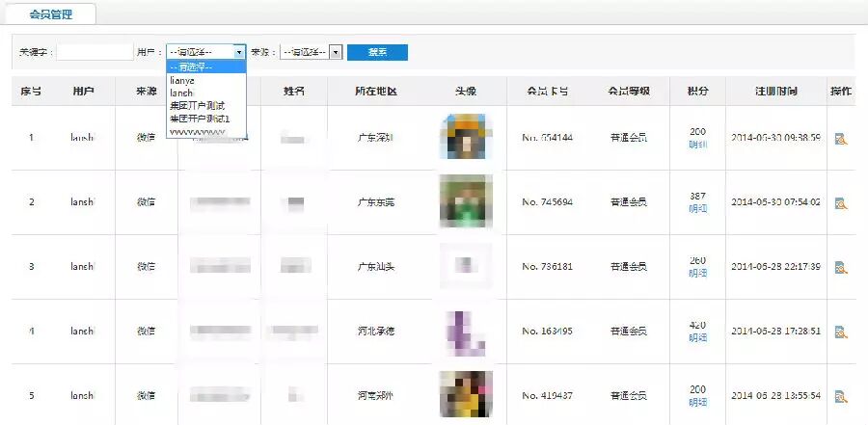Click the 来源 column header in the table

pyautogui.click(x=147, y=92)
